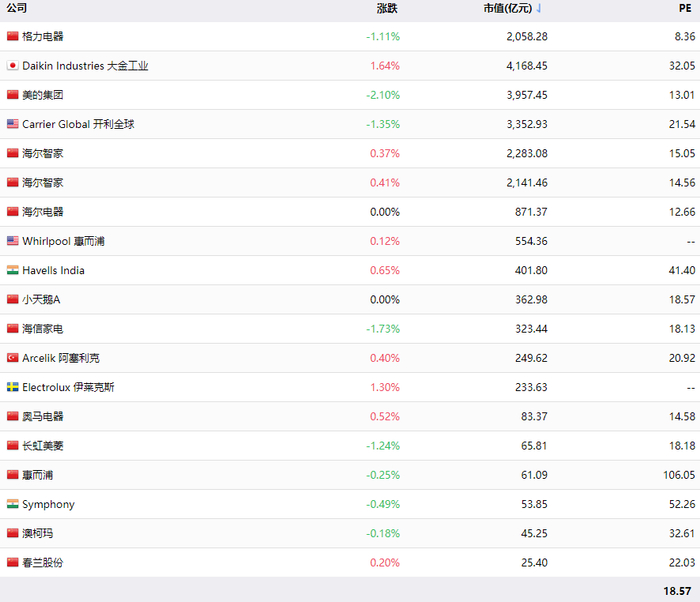700x602 pixels.
Task: Select the Whirlpool 惠而浦 company name
Action: pyautogui.click(x=63, y=241)
